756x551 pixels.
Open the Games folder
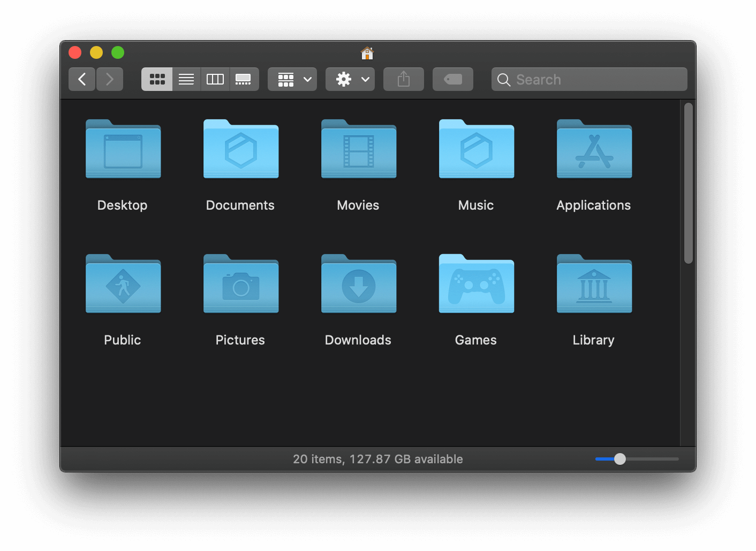click(x=476, y=285)
